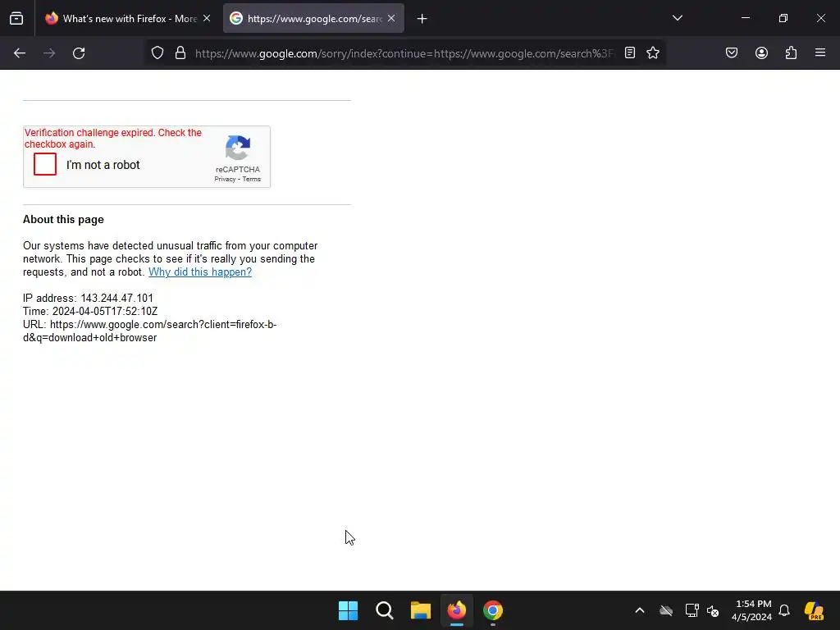This screenshot has width=840, height=630.
Task: Switch to What's new with Firefox tab
Action: pyautogui.click(x=129, y=19)
